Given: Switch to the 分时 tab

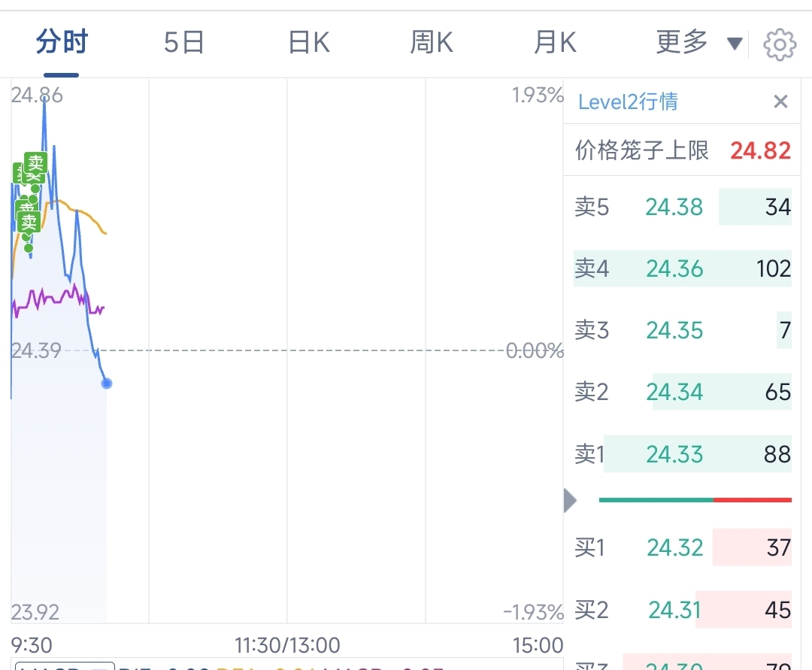Looking at the screenshot, I should click(x=62, y=42).
